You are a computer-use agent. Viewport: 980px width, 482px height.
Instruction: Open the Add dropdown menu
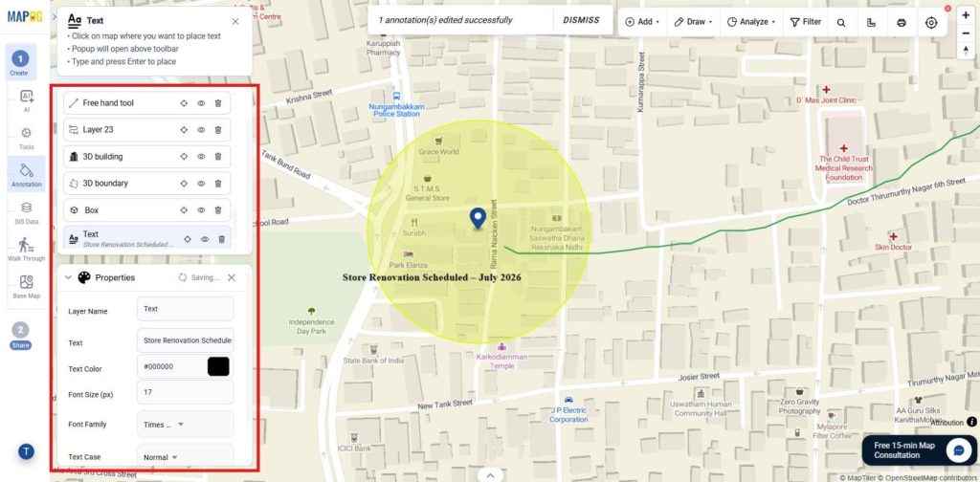[x=642, y=22]
